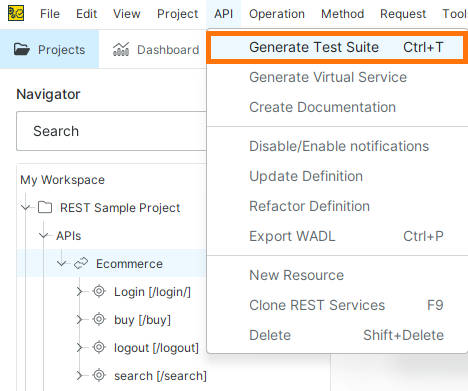Choose Generate Test Suite from menu
The height and width of the screenshot is (391, 468).
[337, 47]
